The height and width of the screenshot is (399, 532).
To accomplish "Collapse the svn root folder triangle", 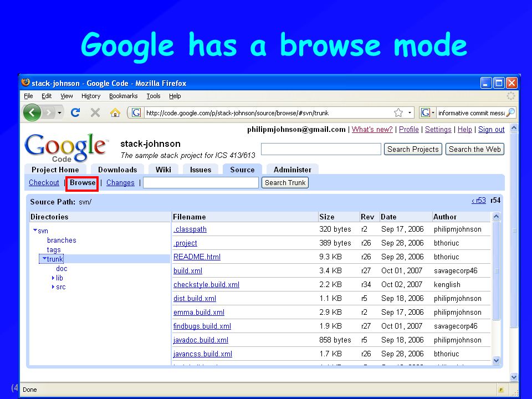I will pyautogui.click(x=35, y=231).
